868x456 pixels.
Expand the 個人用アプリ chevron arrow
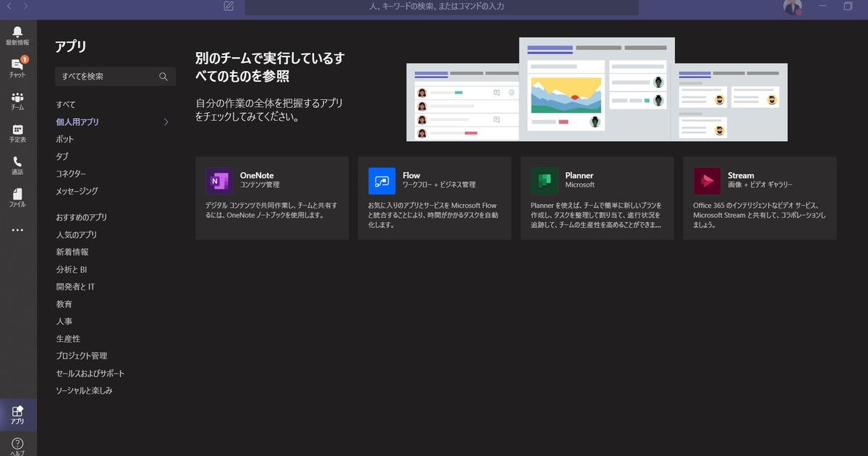[166, 122]
